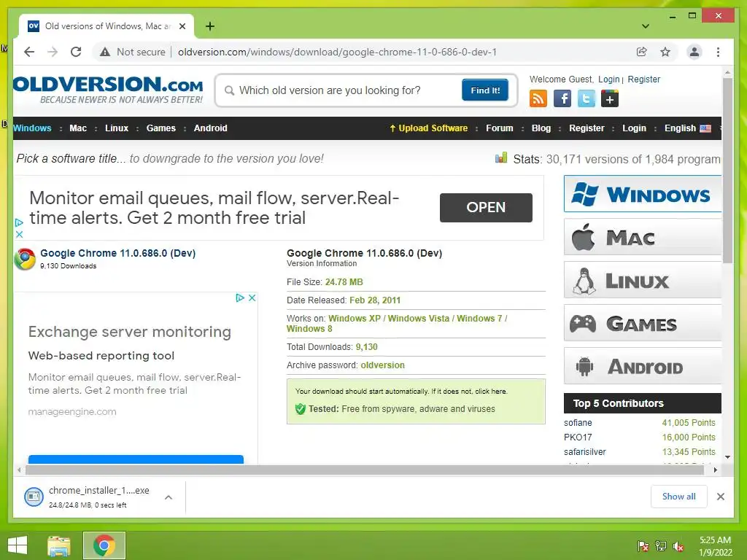This screenshot has height=560, width=747.
Task: Select Games in the navigation bar
Action: (x=161, y=128)
